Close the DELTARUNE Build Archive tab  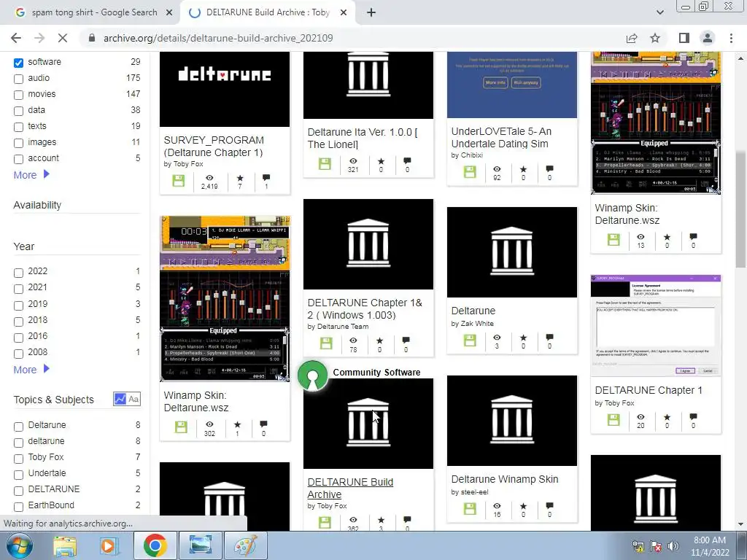(344, 12)
